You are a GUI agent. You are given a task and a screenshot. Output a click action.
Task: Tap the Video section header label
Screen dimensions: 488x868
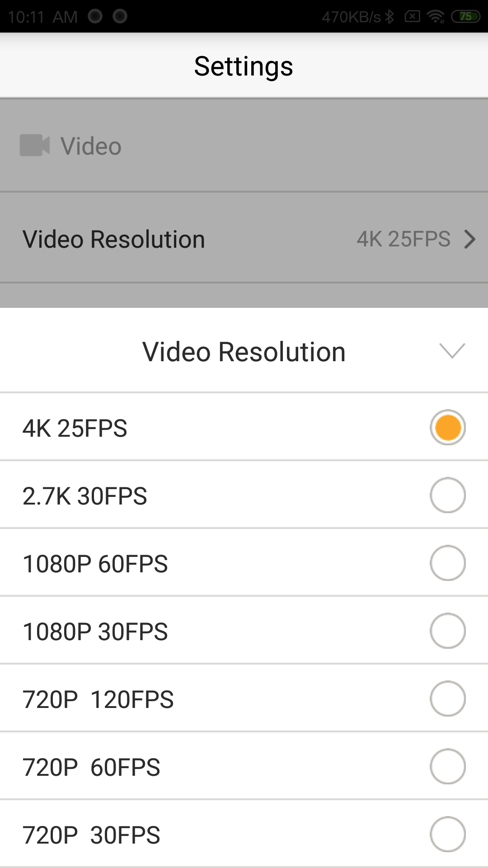[91, 146]
